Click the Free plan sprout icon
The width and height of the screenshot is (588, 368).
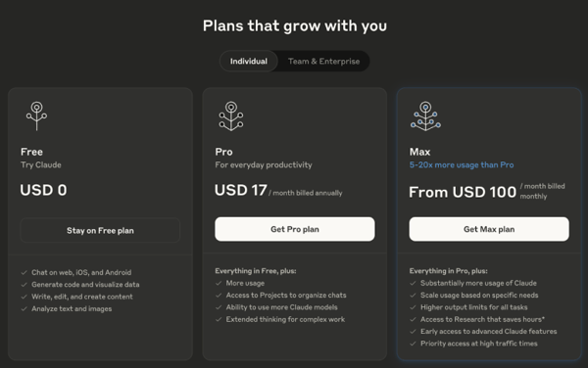(x=36, y=116)
